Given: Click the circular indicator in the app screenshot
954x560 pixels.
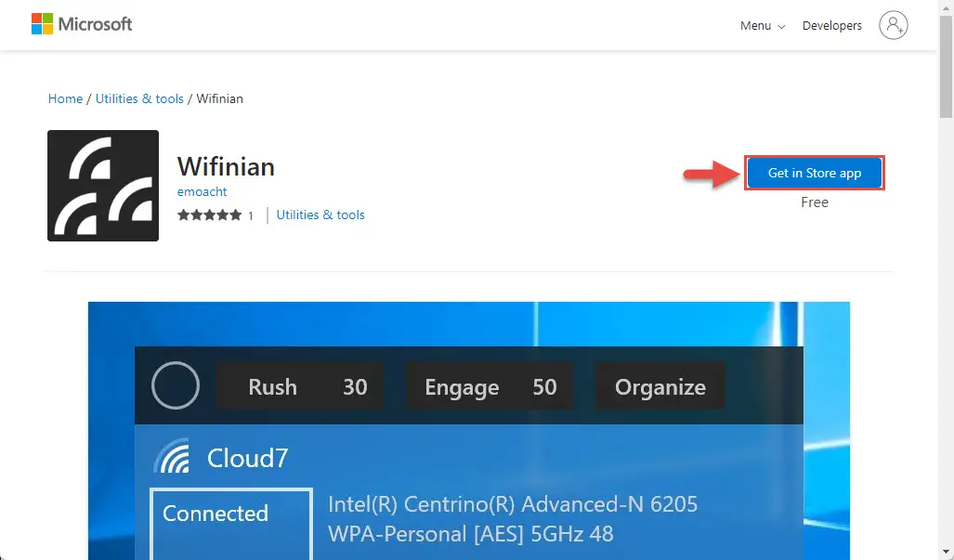Looking at the screenshot, I should tap(176, 385).
